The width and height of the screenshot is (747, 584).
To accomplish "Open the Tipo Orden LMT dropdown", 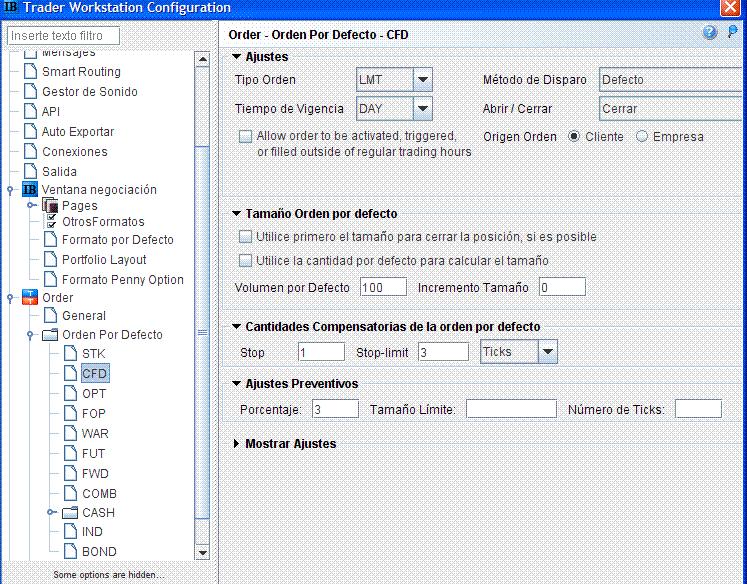I will [423, 80].
